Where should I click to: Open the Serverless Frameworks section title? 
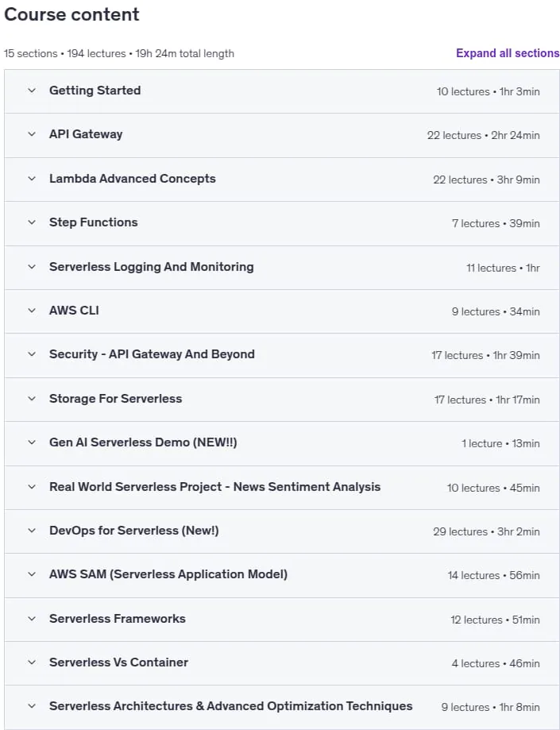click(x=118, y=618)
